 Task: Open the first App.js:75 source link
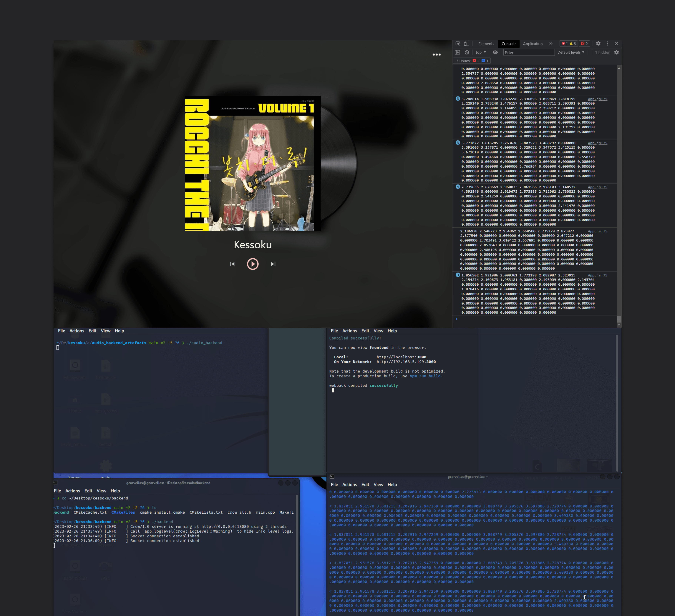(597, 99)
